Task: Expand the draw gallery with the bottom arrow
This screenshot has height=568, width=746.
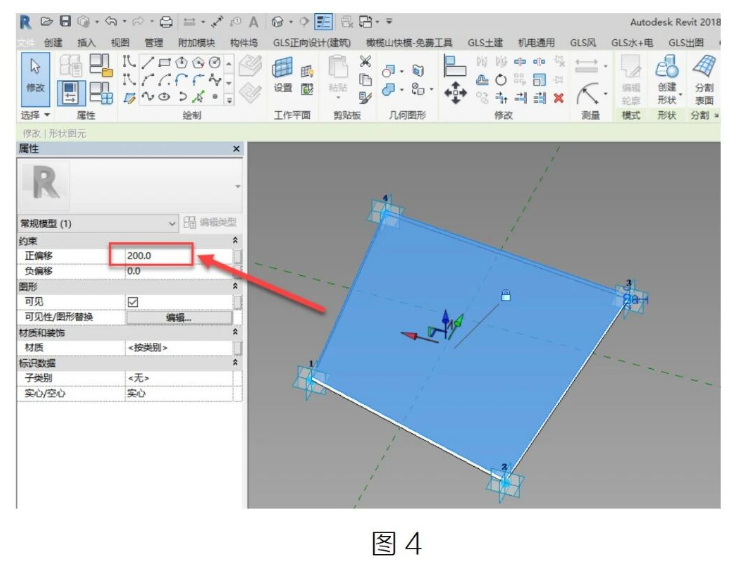Action: click(229, 99)
